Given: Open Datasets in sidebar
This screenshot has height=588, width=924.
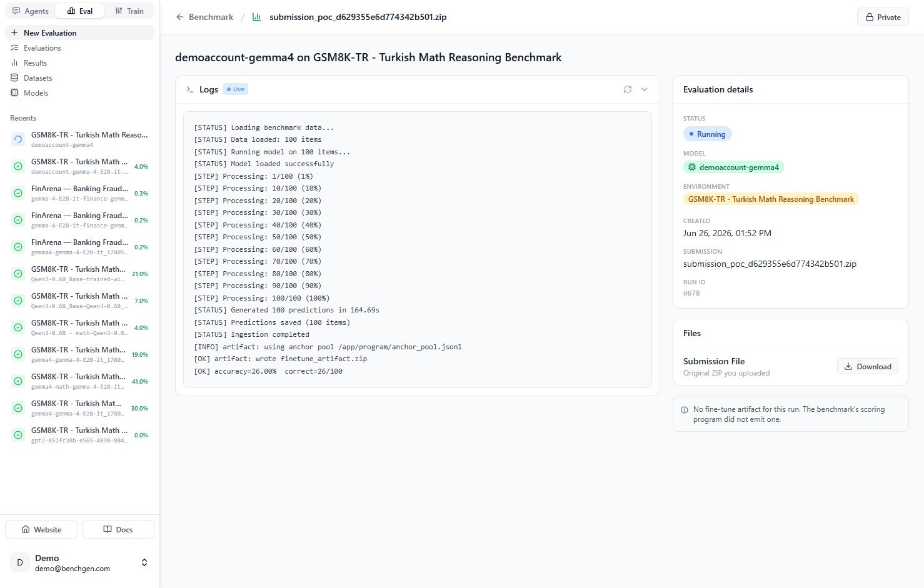Looking at the screenshot, I should 79,77.
